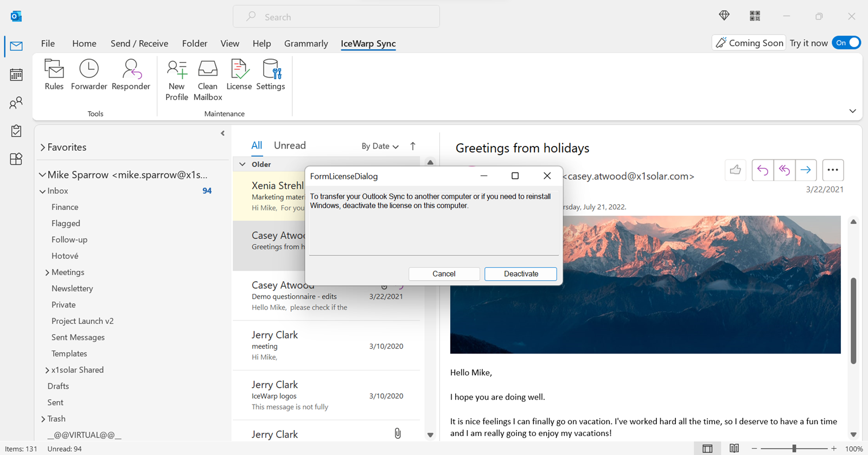Like the message with thumbs up

tap(735, 170)
